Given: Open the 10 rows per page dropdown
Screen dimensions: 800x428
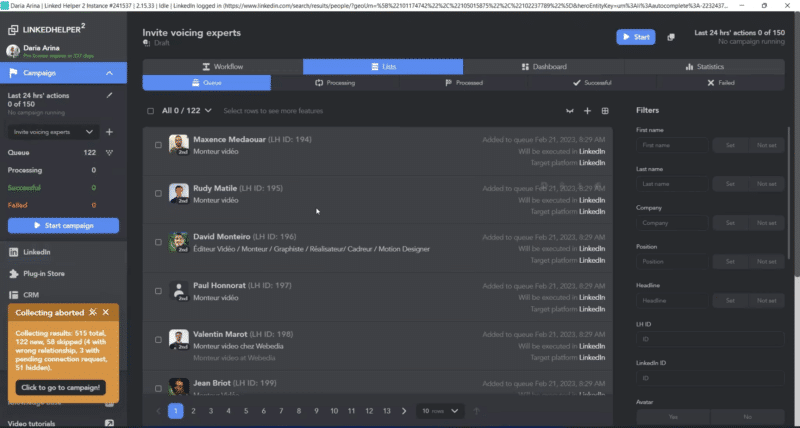Looking at the screenshot, I should (x=440, y=411).
